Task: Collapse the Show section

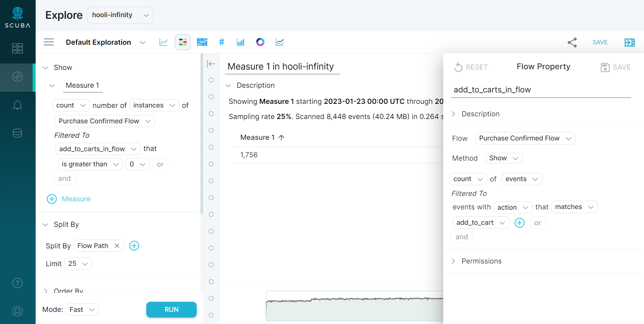Action: [45, 68]
